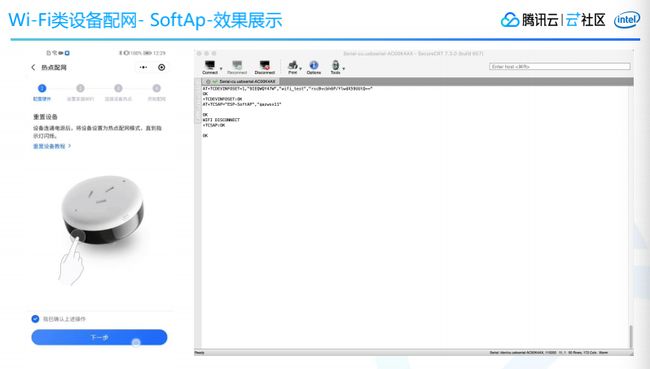Click the Intel logo
650x369 pixels.
[x=627, y=20]
